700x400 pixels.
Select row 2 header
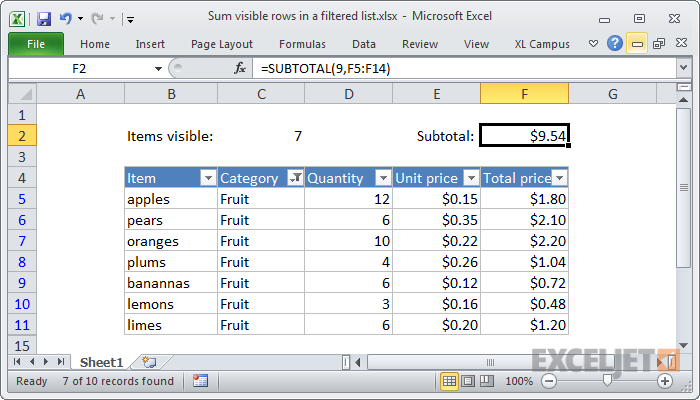click(x=22, y=136)
